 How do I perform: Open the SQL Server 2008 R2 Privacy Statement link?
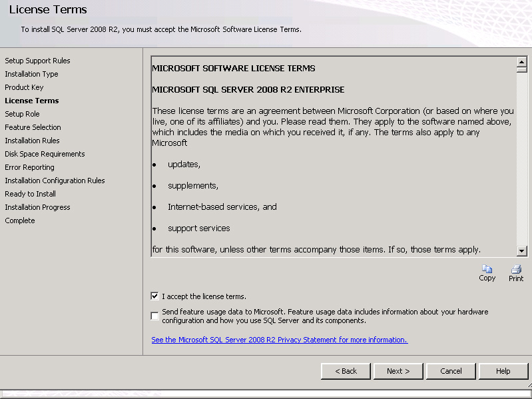[x=280, y=340]
